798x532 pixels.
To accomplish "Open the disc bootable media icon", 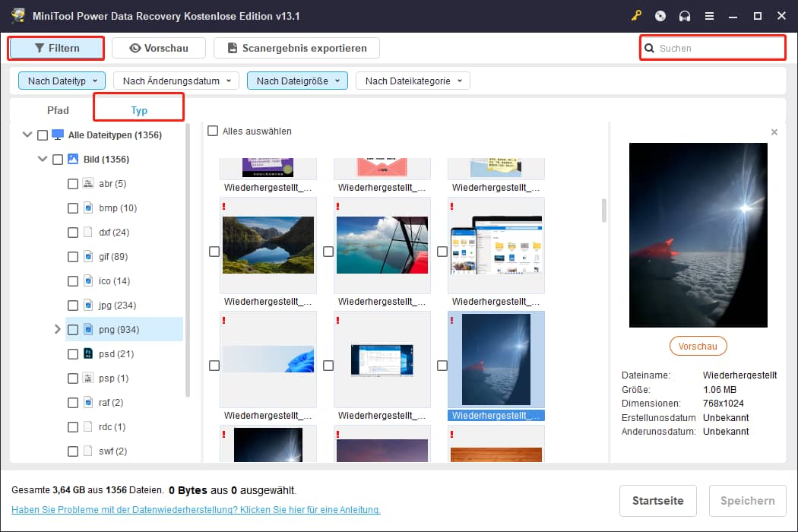I will tap(660, 16).
